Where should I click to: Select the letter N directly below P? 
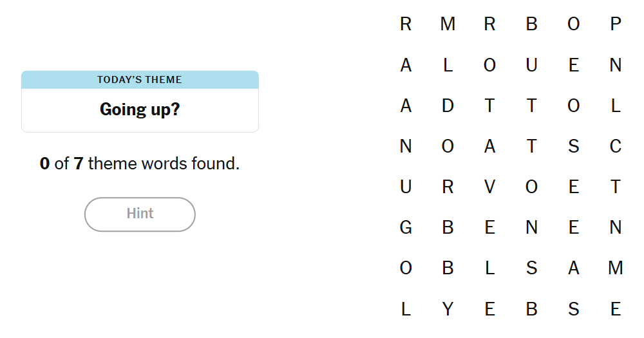[616, 65]
